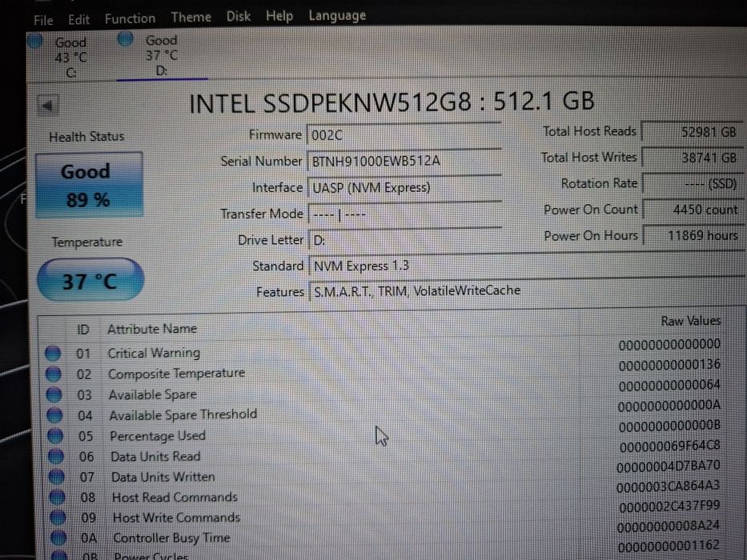This screenshot has width=747, height=560.
Task: Open the Function menu
Action: click(130, 18)
